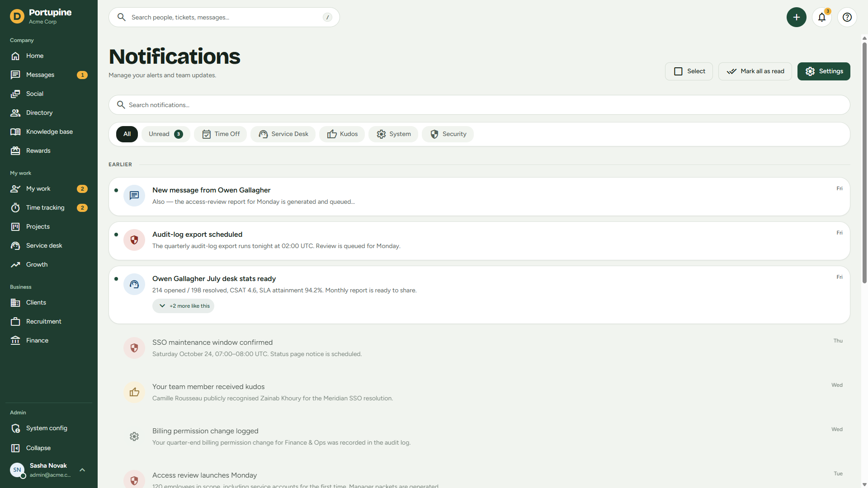
Task: Filter notifications by Service Desk
Action: [283, 134]
